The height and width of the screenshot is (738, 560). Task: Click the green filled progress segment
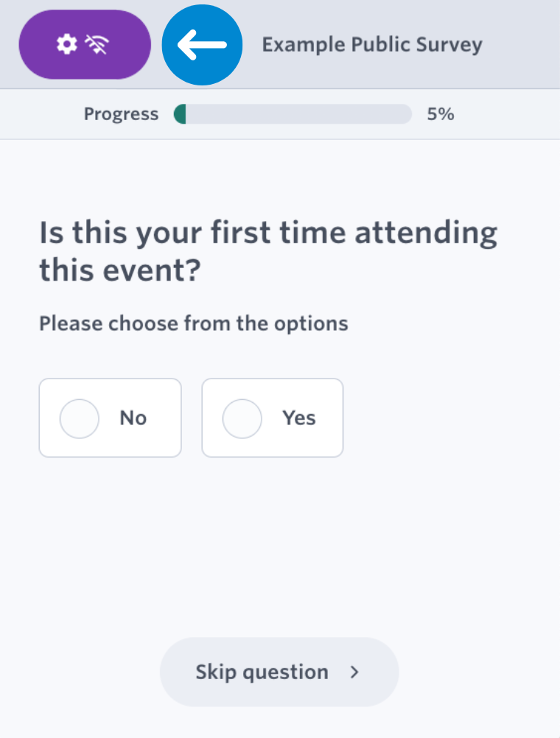click(x=180, y=114)
